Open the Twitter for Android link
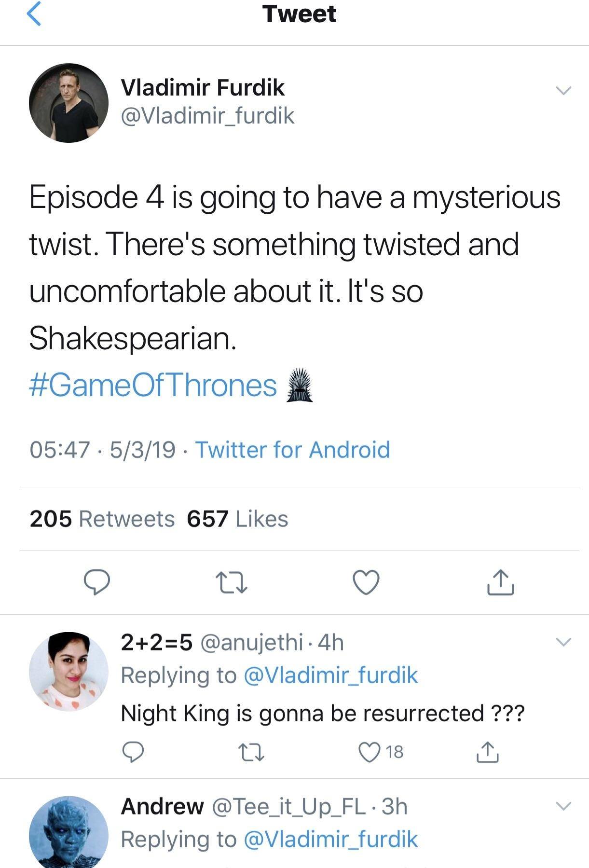Screen dimensions: 589x868 coord(292,450)
